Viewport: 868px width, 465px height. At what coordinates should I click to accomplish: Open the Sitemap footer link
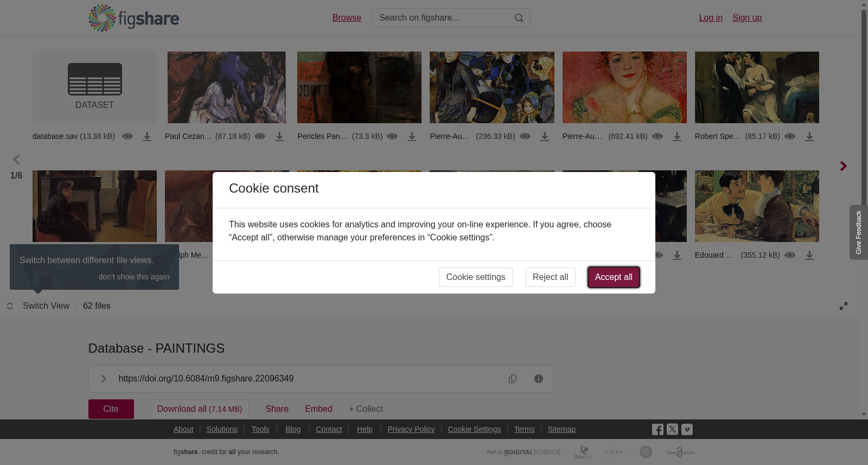point(561,429)
